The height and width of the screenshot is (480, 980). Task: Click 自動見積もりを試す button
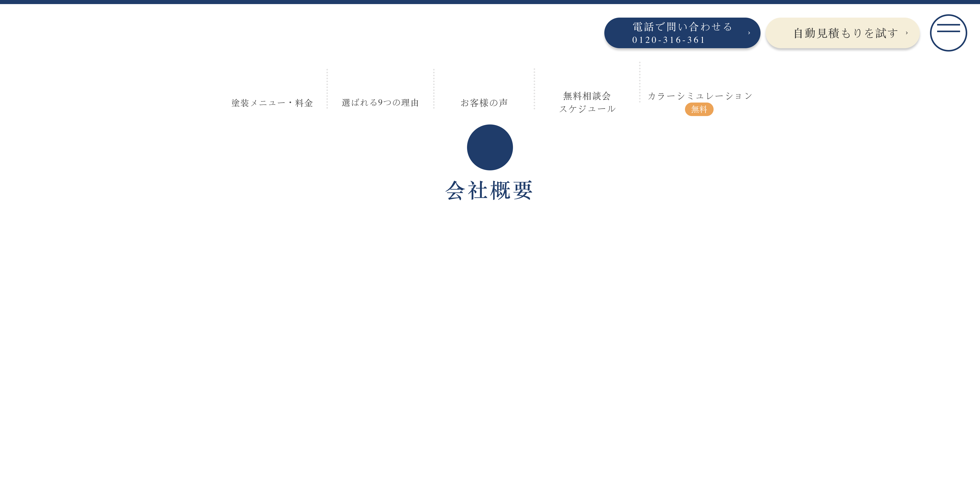842,33
